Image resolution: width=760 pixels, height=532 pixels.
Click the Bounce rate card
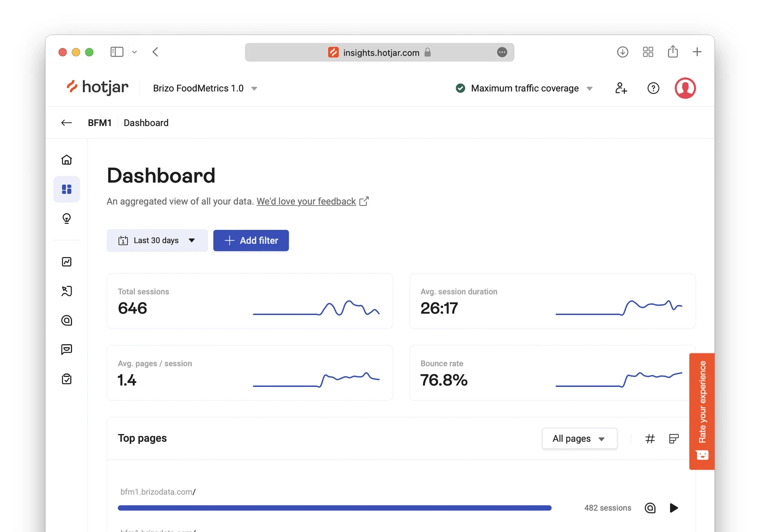pos(552,373)
